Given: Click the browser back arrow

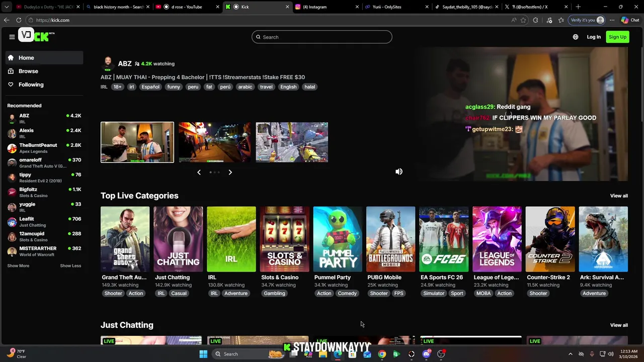Looking at the screenshot, I should click(7, 20).
